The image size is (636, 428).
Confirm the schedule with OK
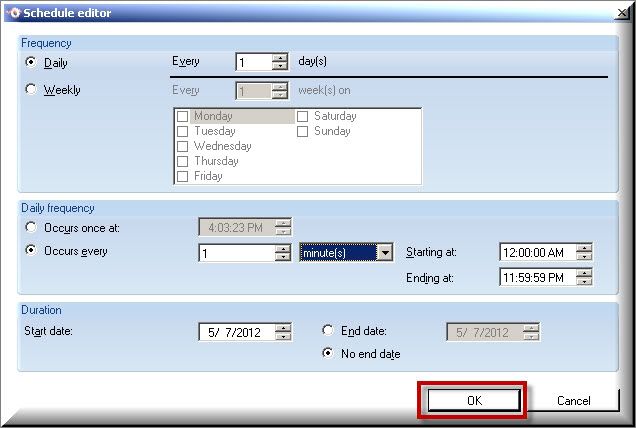pyautogui.click(x=474, y=400)
